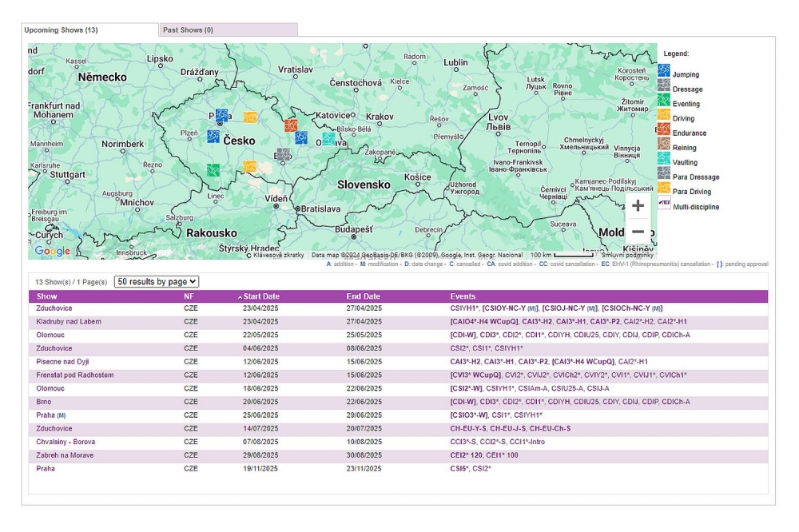Click the Jumping legend icon
The height and width of the screenshot is (532, 799).
(663, 70)
